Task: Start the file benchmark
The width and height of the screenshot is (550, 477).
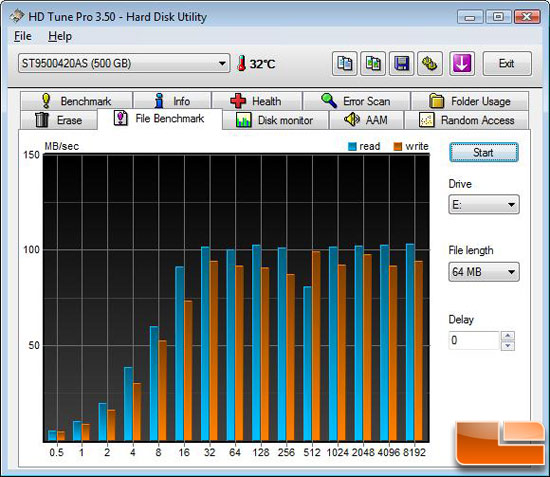Action: [484, 152]
